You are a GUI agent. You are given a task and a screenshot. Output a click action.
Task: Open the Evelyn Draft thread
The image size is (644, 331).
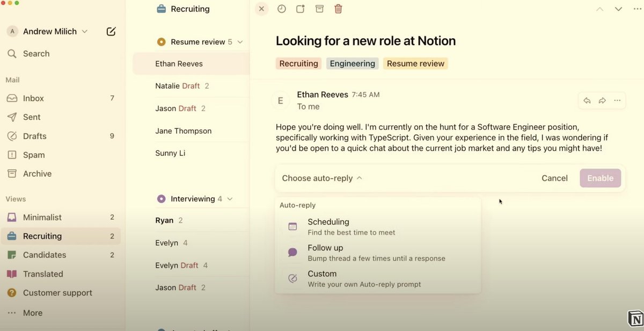[191, 265]
